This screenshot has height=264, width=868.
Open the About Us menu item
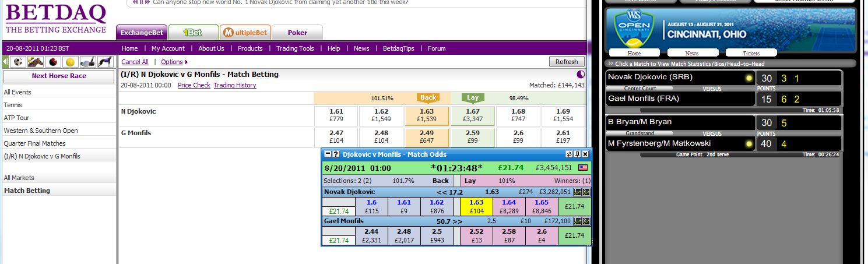coord(211,48)
